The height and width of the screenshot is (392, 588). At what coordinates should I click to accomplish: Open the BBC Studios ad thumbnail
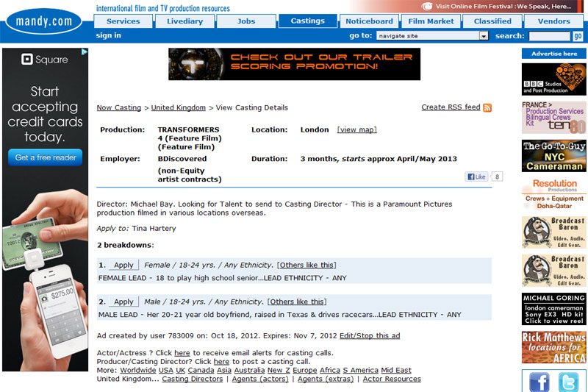pyautogui.click(x=553, y=79)
